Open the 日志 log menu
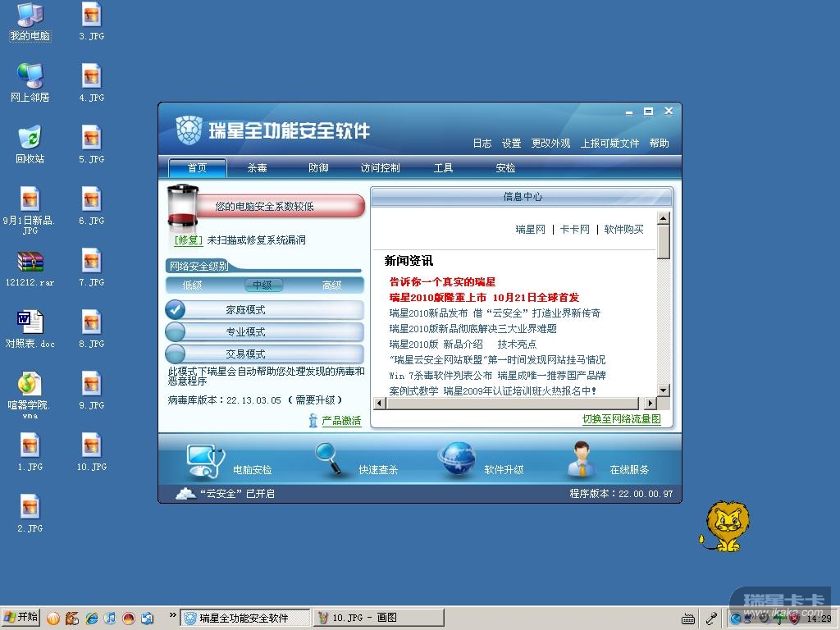 point(482,143)
